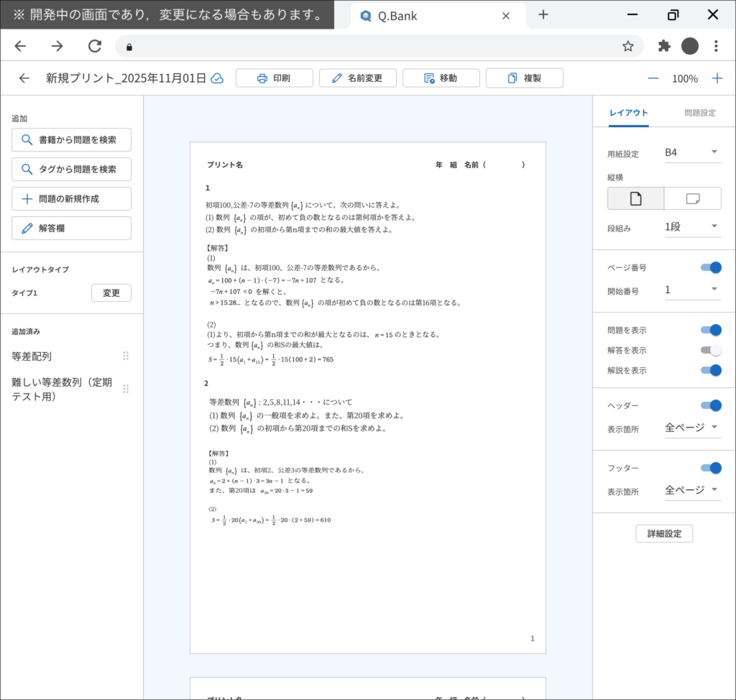
Task: Open rename with the 名前変更 pencil icon
Action: pos(337,78)
